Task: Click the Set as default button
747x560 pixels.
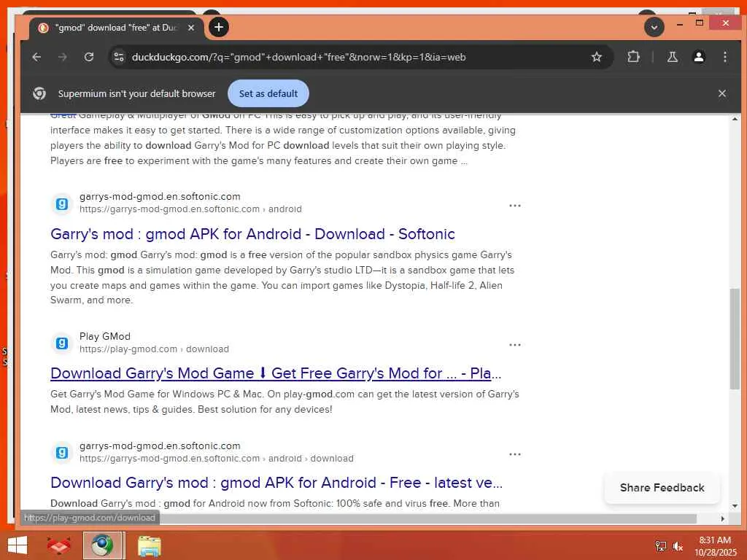Action: (x=268, y=93)
